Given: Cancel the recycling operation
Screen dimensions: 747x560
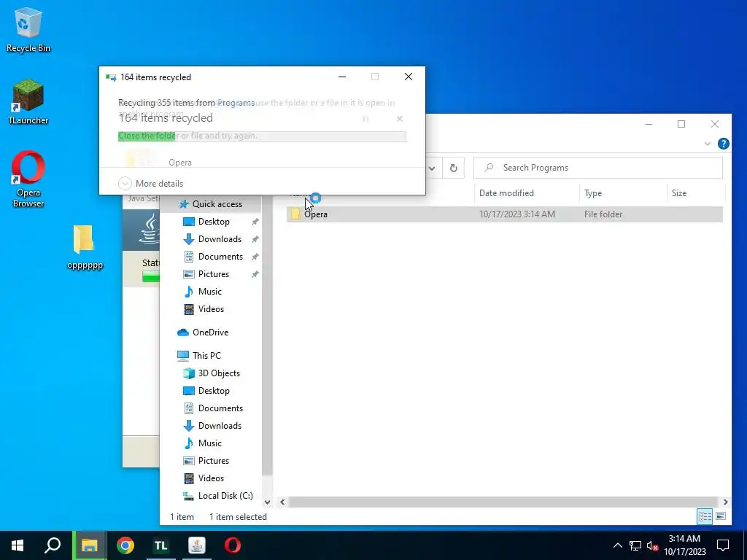Looking at the screenshot, I should (x=400, y=119).
